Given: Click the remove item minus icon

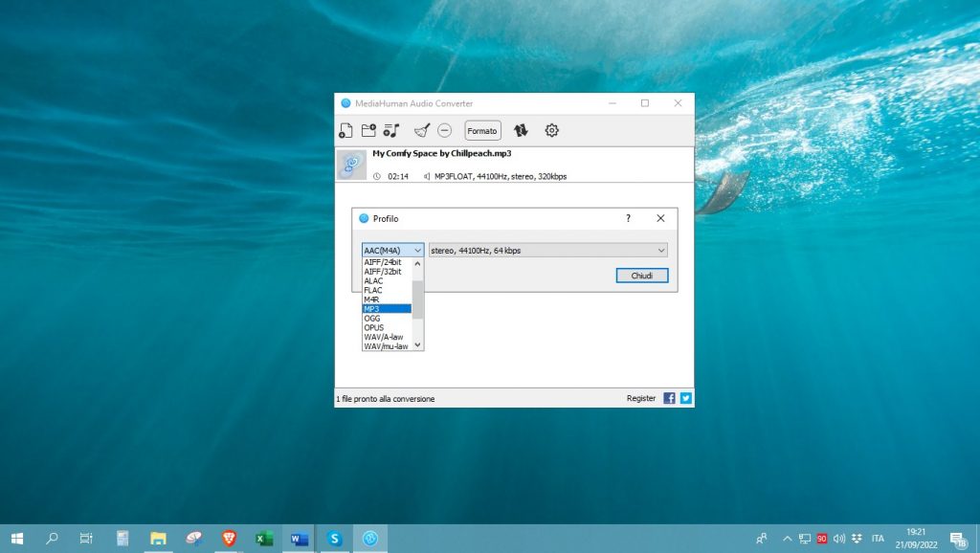Looking at the screenshot, I should 445,131.
